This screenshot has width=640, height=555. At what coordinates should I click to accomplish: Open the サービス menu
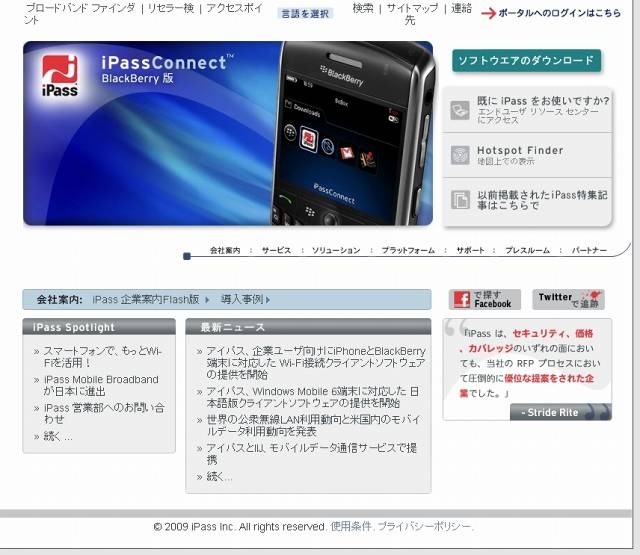276,250
